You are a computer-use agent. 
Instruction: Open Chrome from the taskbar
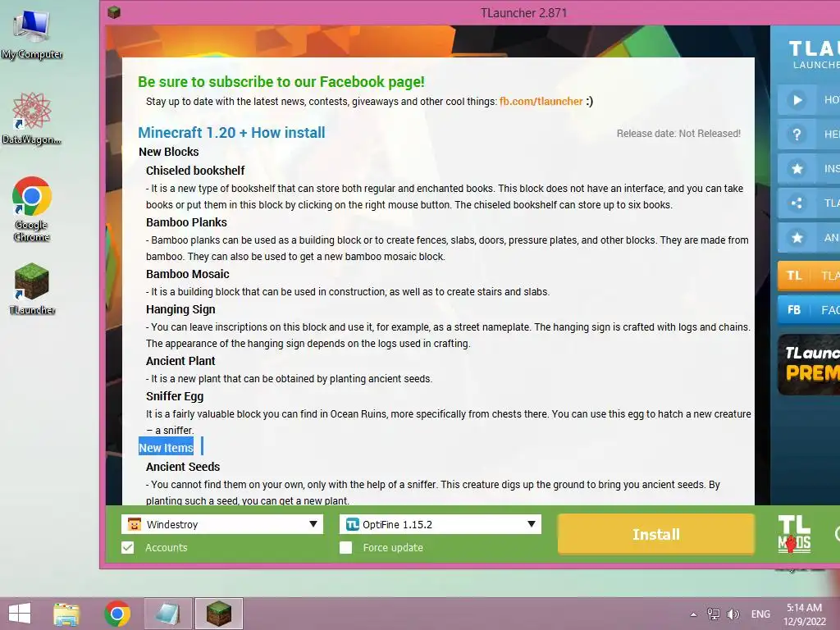117,614
